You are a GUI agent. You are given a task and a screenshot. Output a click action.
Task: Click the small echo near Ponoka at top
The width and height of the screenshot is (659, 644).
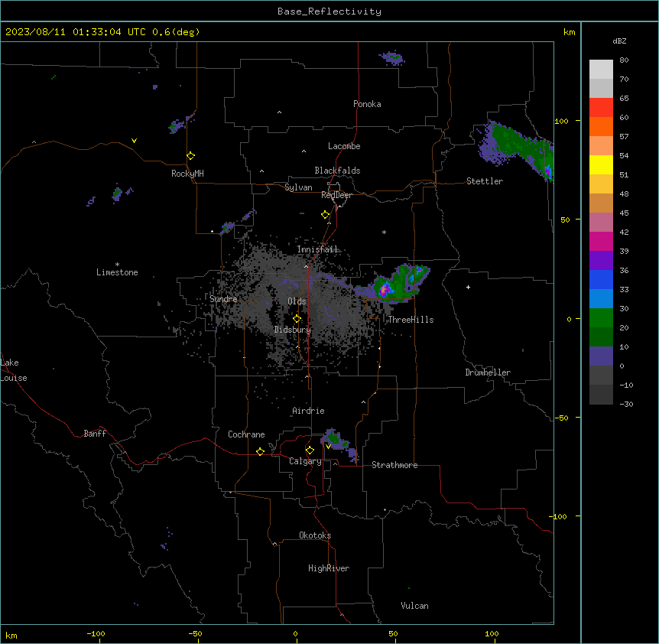[392, 58]
